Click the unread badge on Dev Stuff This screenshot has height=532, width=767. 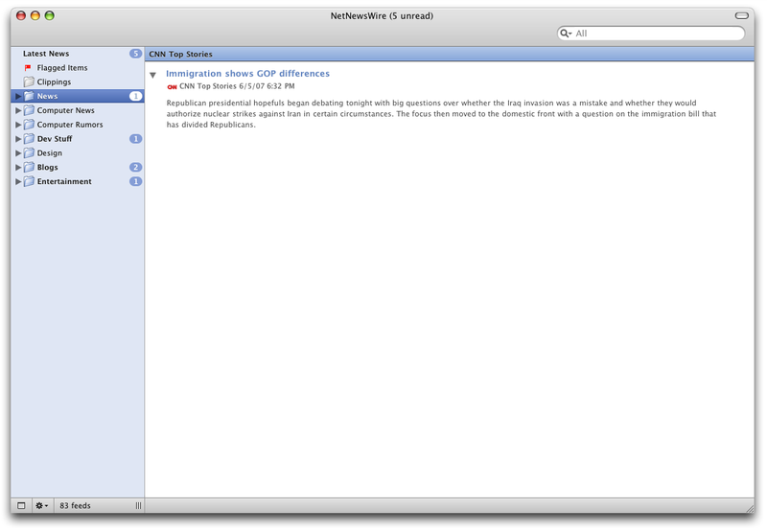tap(135, 138)
